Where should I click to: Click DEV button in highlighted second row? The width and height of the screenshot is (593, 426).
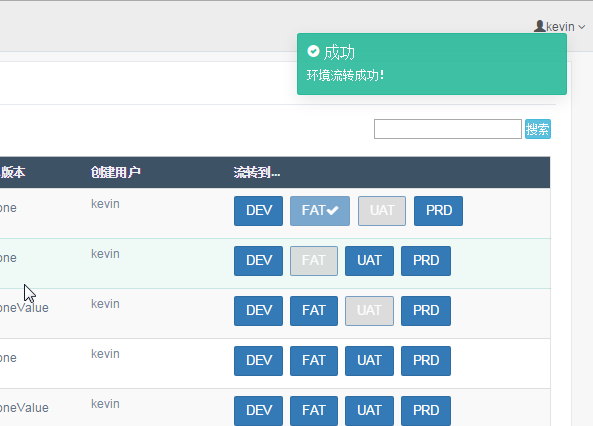coord(258,261)
